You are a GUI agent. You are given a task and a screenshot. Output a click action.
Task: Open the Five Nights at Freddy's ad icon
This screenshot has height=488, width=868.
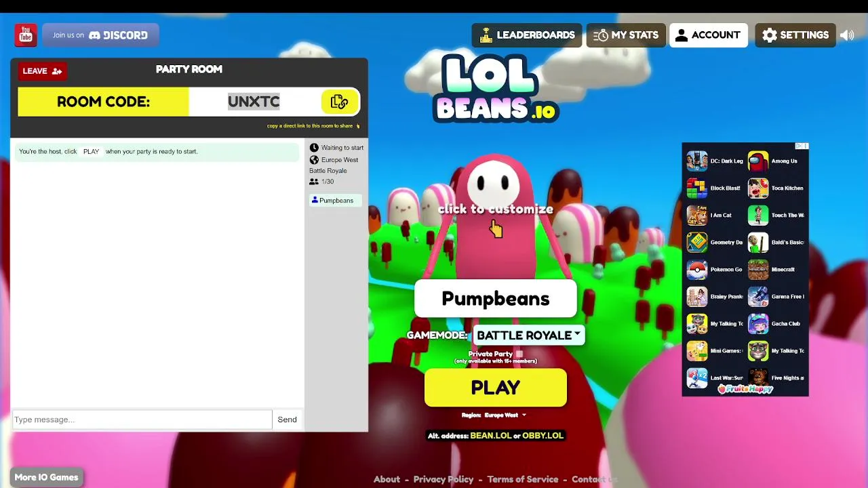pos(758,378)
